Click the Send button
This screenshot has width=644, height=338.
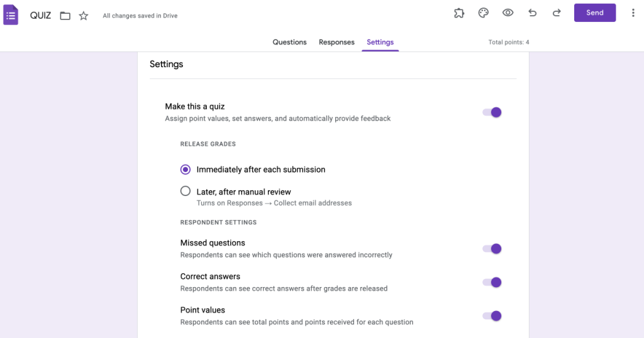click(x=595, y=13)
